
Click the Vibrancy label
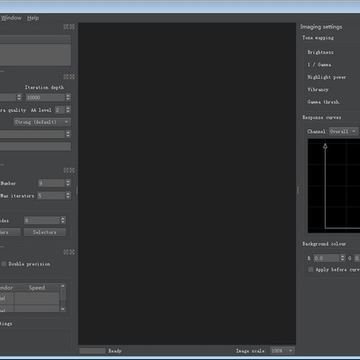point(318,89)
